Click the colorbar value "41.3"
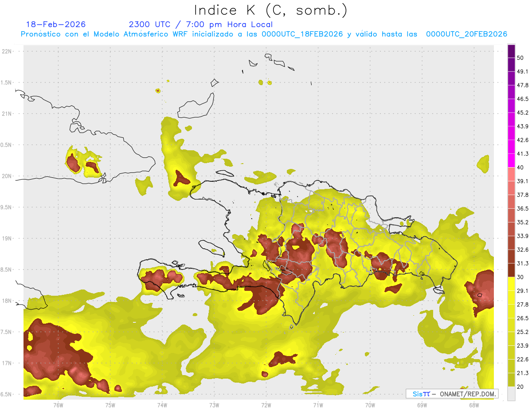 (522, 154)
